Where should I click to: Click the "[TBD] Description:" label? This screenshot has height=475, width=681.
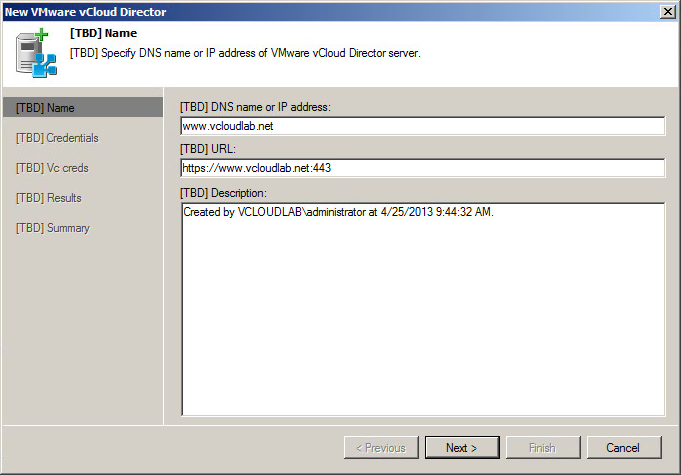click(x=224, y=193)
